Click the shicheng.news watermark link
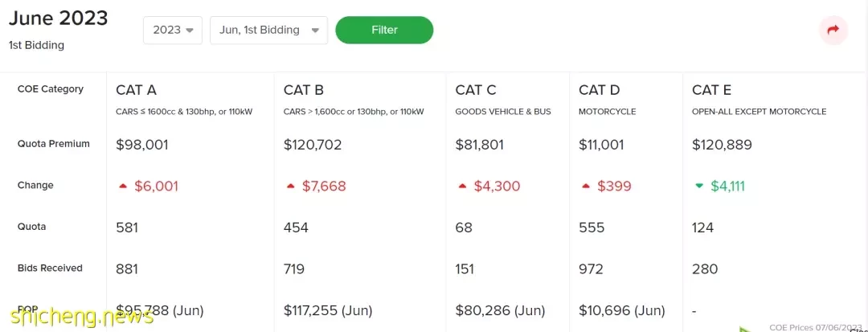The width and height of the screenshot is (868, 332). pyautogui.click(x=81, y=317)
